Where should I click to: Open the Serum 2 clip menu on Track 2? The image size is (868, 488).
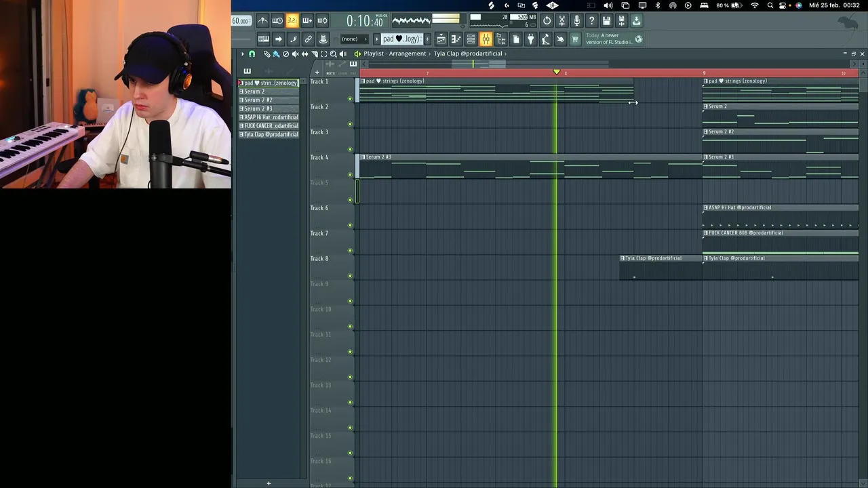(x=706, y=106)
